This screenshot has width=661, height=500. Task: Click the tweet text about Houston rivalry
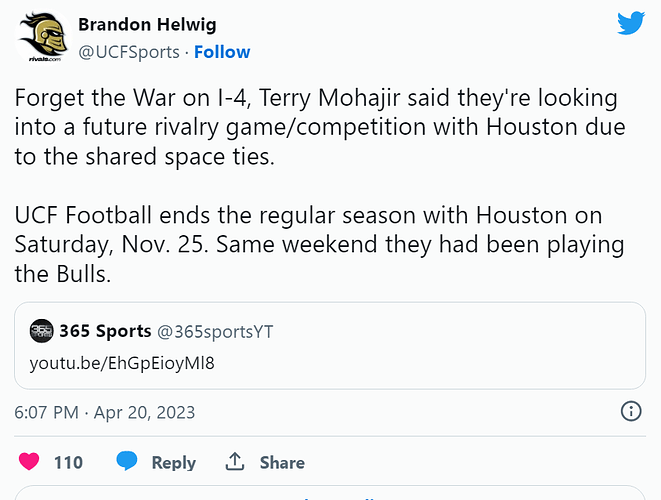pos(320,185)
